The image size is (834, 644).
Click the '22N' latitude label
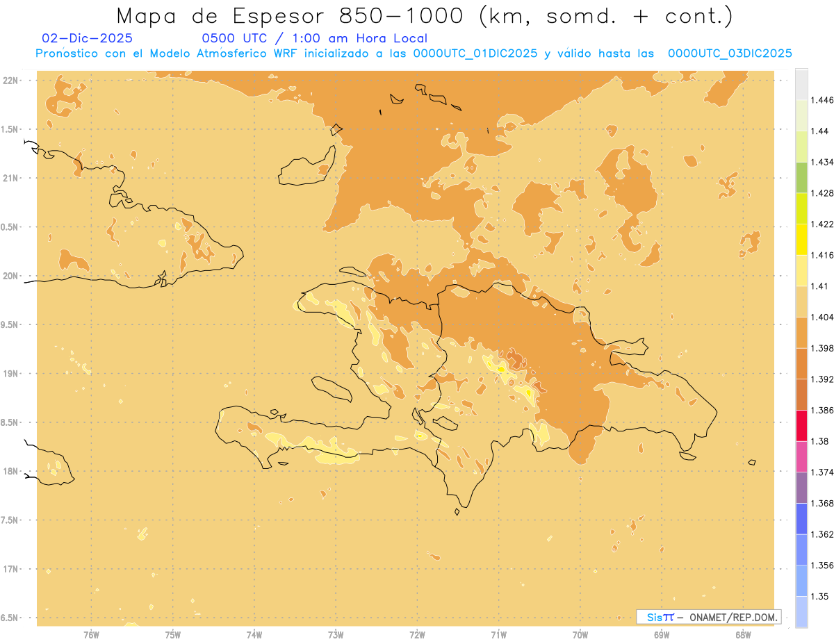[x=10, y=81]
